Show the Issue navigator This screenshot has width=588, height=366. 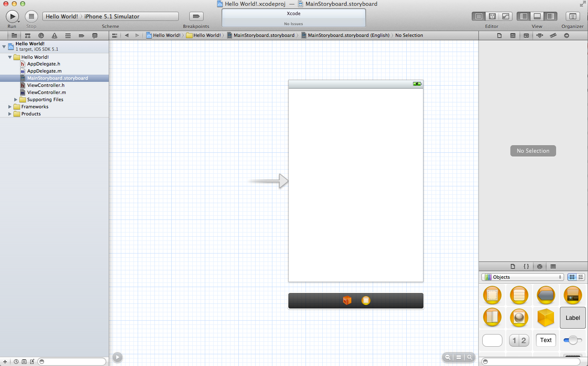55,36
